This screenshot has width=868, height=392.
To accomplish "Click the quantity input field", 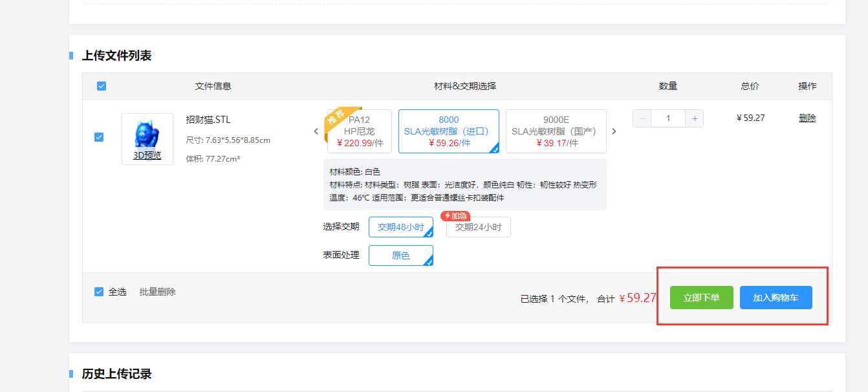I will tap(667, 118).
